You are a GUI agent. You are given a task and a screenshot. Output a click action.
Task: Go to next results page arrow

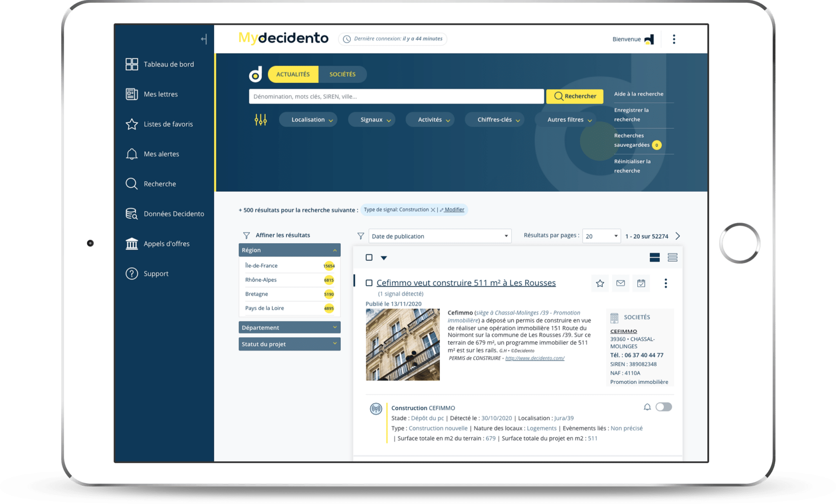[678, 236]
